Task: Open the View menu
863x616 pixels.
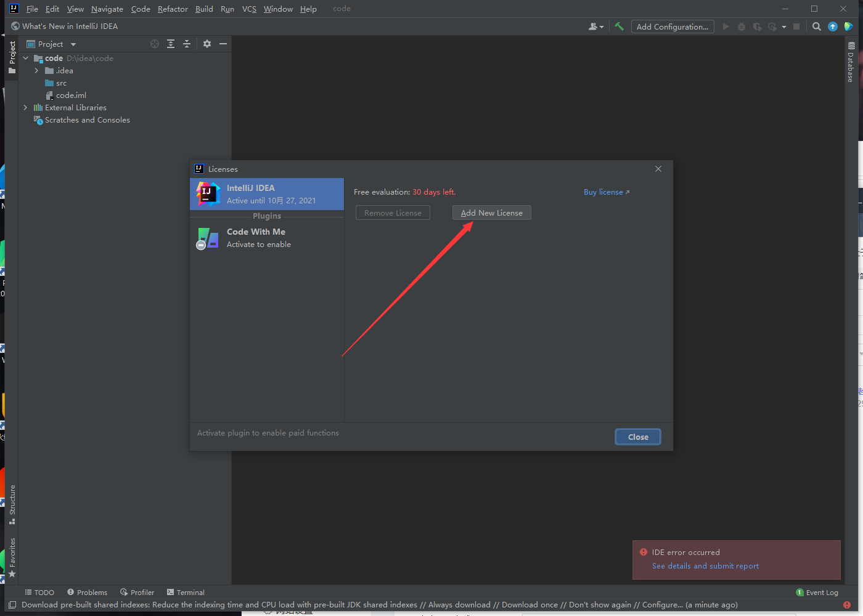Action: [x=75, y=9]
